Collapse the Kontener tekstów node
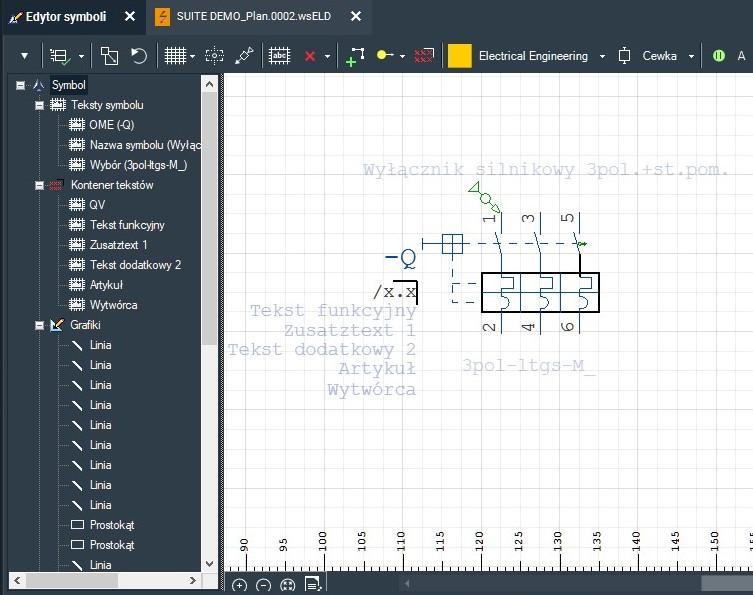 (39, 185)
